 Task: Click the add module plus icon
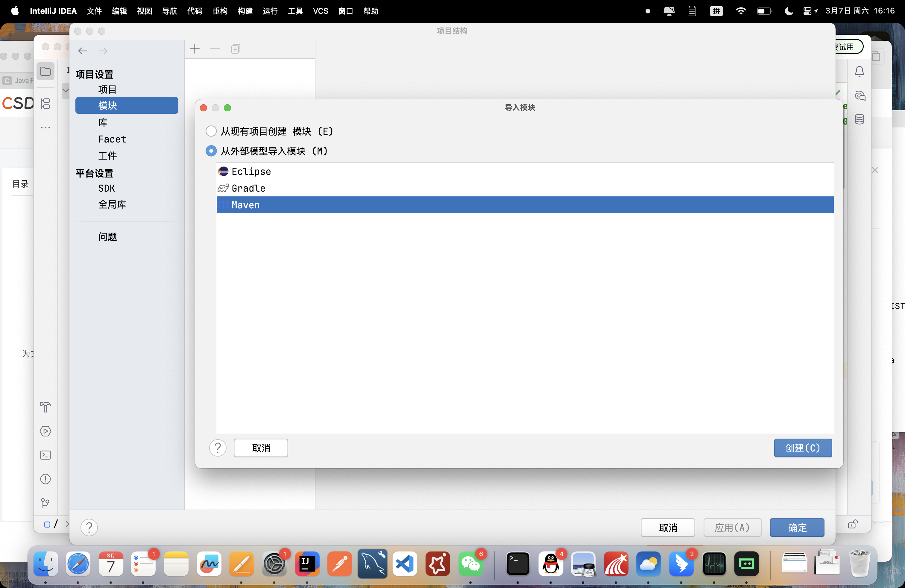(195, 49)
